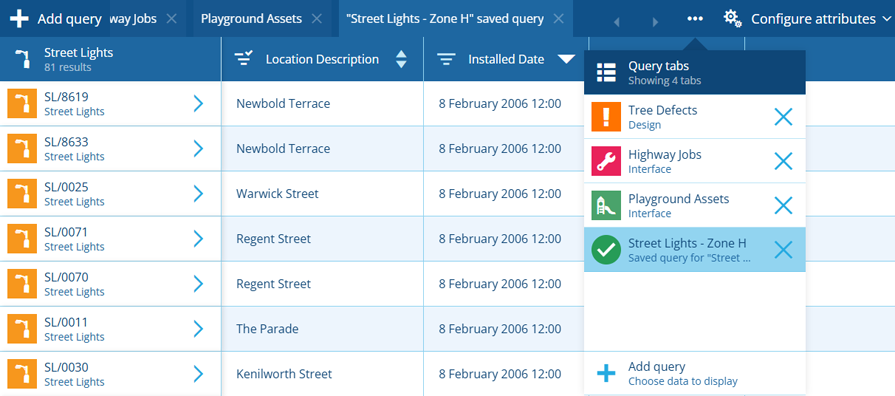The width and height of the screenshot is (895, 396).
Task: Click the green checkmark Street Lights icon
Action: point(606,250)
